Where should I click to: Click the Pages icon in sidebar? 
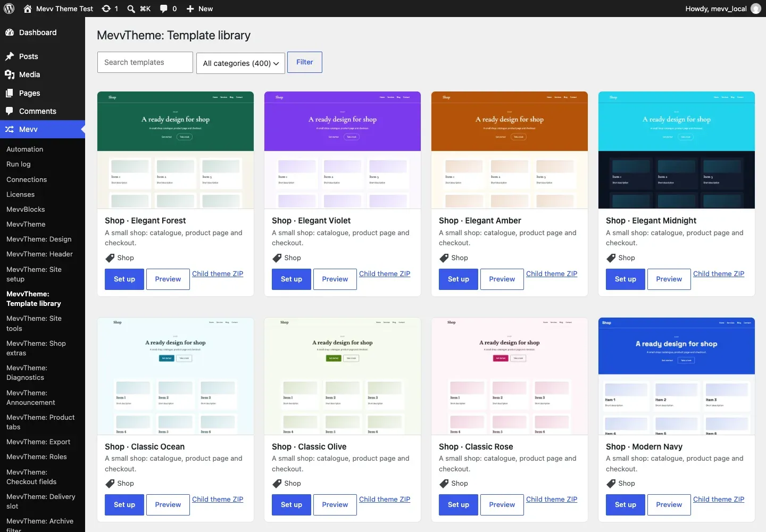(10, 93)
